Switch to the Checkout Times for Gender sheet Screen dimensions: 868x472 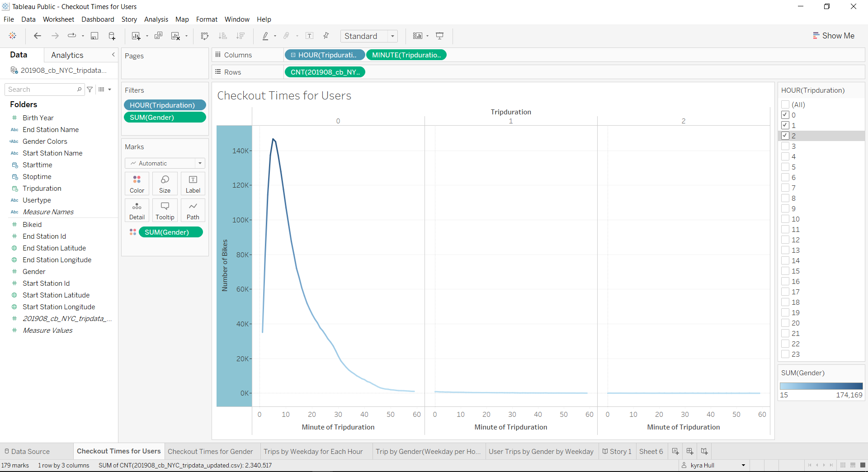pyautogui.click(x=211, y=451)
